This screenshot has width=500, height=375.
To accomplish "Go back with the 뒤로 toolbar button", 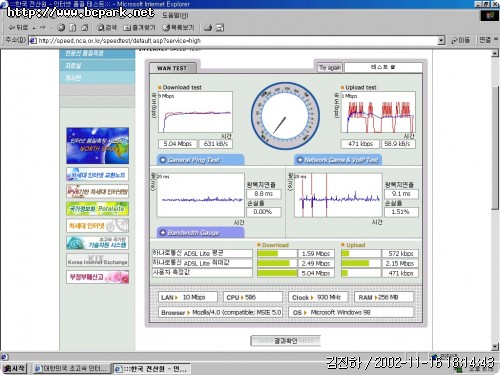I will coord(19,28).
